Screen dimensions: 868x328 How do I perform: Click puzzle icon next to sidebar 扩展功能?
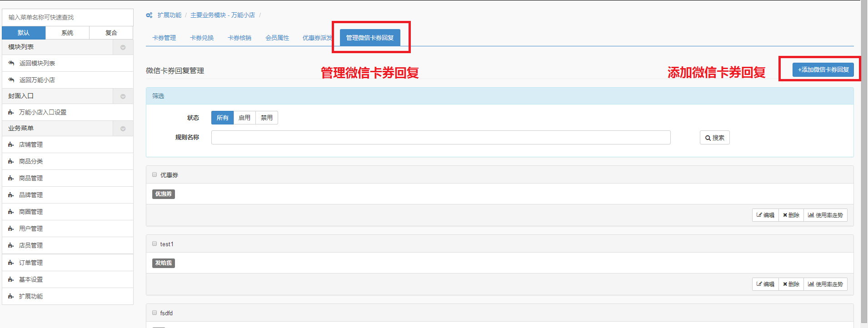point(11,296)
